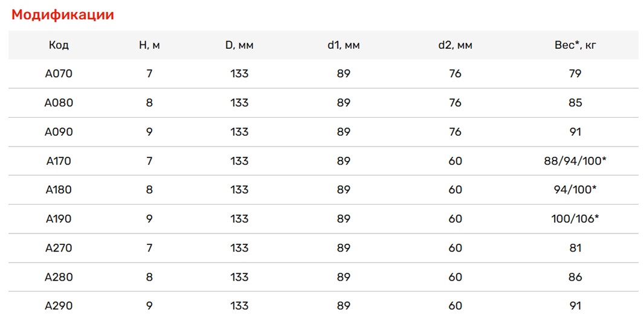Click the "D, мм" column header

click(239, 45)
